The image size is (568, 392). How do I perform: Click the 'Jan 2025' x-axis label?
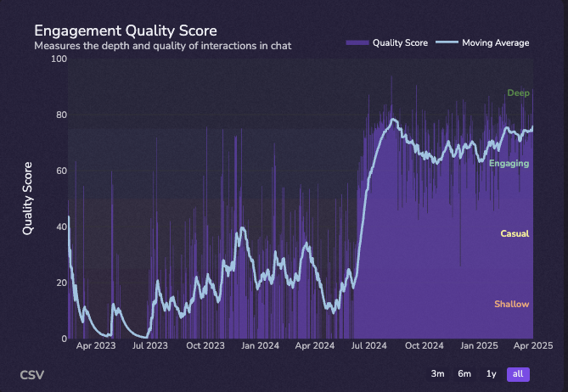point(479,345)
